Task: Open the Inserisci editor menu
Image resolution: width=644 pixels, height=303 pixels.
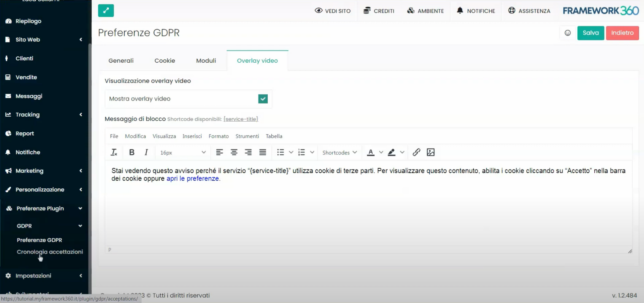Action: coord(192,136)
